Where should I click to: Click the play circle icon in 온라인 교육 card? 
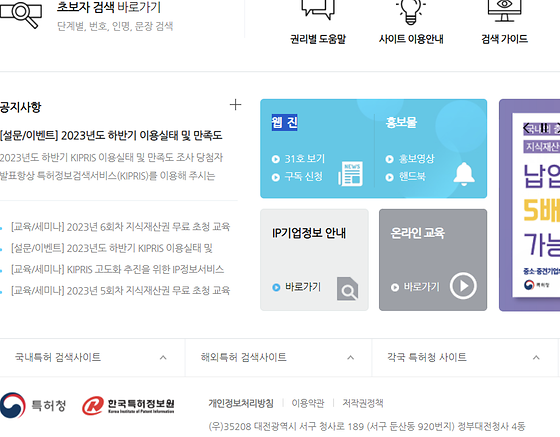pos(463,286)
